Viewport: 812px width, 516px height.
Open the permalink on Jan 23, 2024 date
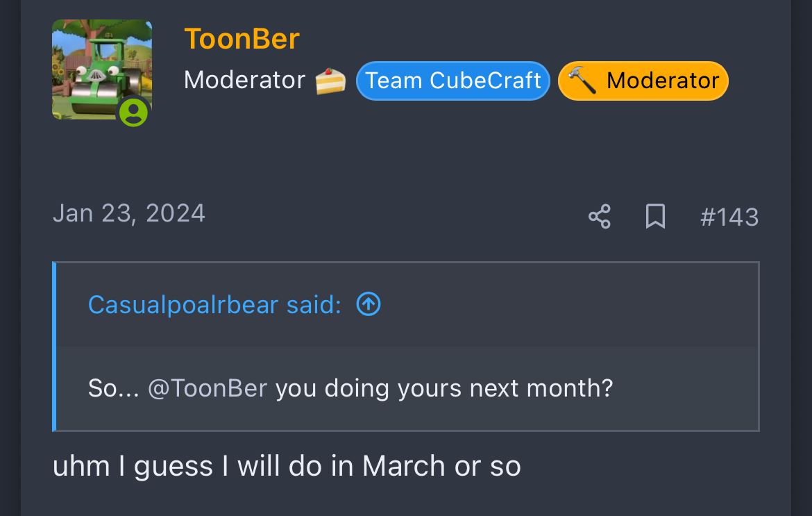point(129,213)
